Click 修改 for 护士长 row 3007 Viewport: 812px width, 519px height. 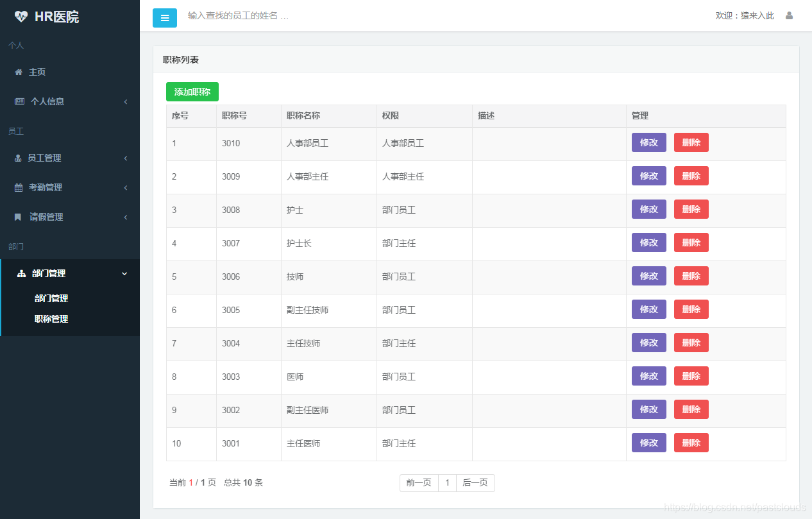(649, 242)
